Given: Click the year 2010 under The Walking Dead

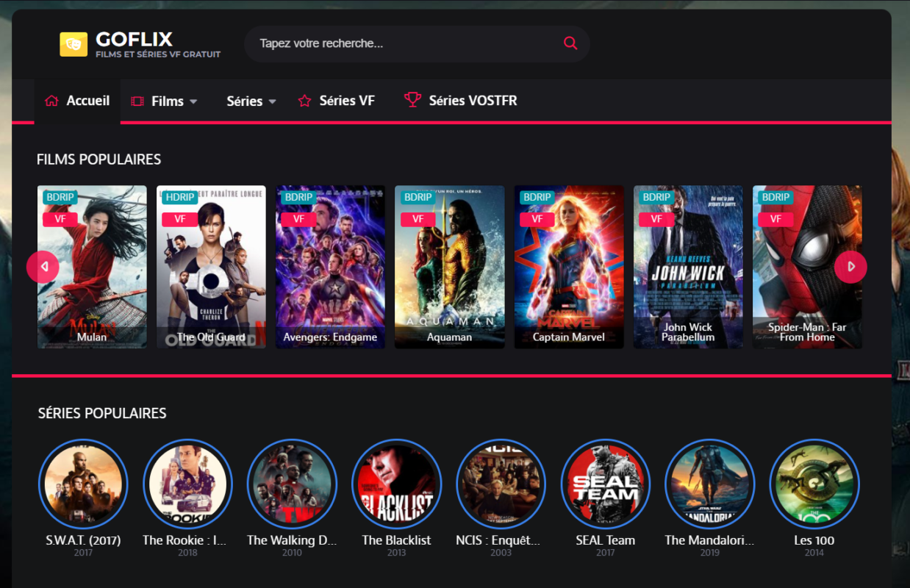Looking at the screenshot, I should tap(292, 553).
